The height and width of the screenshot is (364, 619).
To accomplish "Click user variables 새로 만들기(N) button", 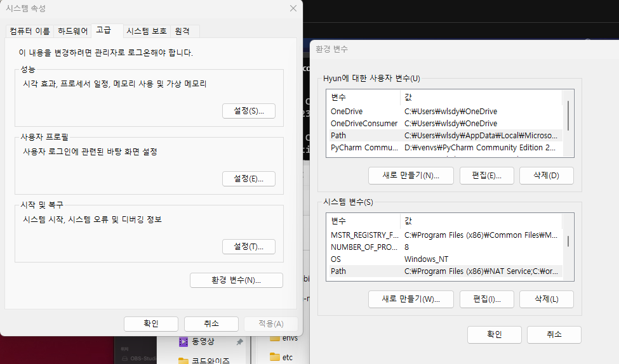I will (411, 176).
